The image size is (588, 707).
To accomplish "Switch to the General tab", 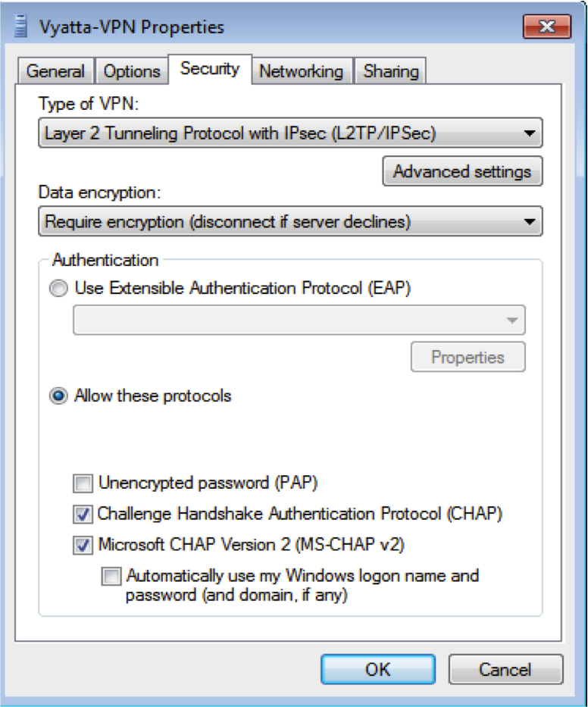I will click(55, 71).
